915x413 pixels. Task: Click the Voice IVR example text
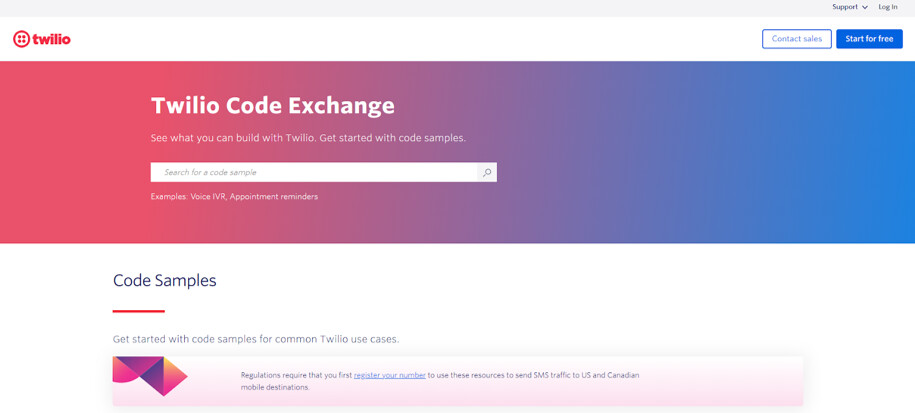[208, 197]
